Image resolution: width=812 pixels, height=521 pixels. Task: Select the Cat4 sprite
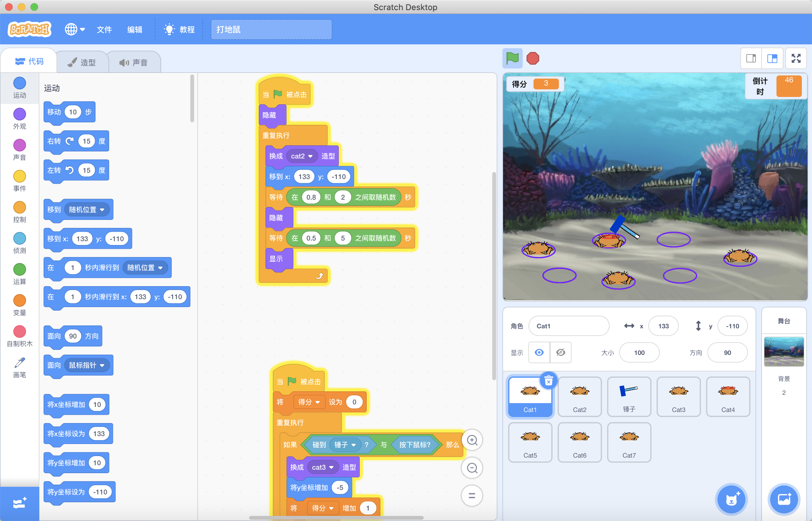point(728,396)
